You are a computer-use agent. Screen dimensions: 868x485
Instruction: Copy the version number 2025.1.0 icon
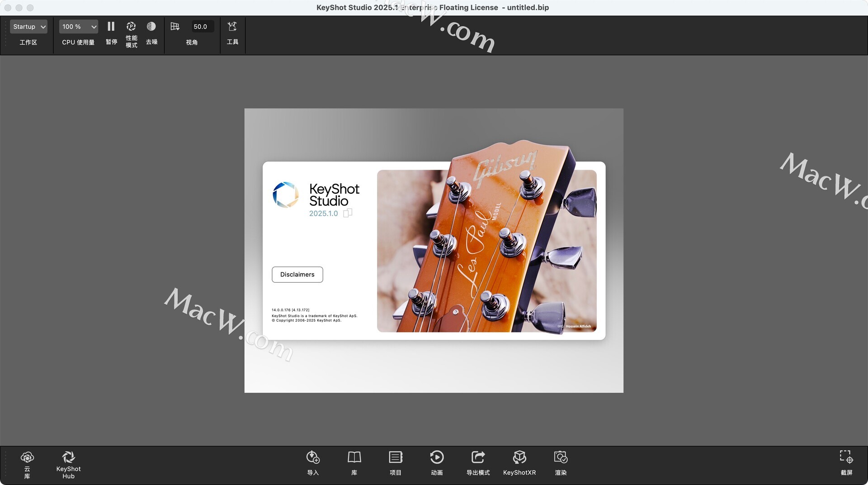[x=348, y=213]
